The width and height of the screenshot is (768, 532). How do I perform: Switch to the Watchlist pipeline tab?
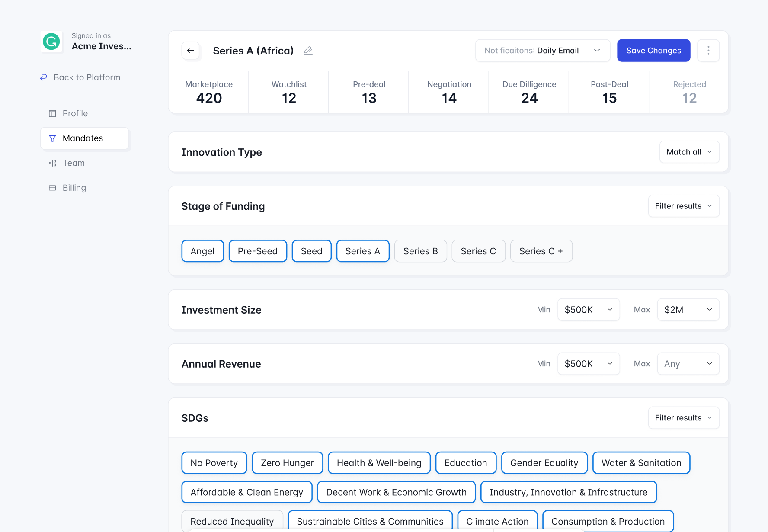pos(288,92)
